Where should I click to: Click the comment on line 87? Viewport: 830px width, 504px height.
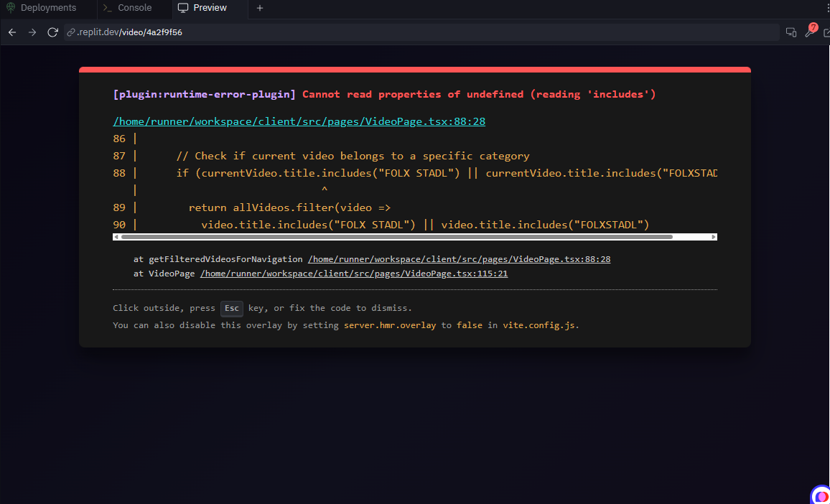353,156
